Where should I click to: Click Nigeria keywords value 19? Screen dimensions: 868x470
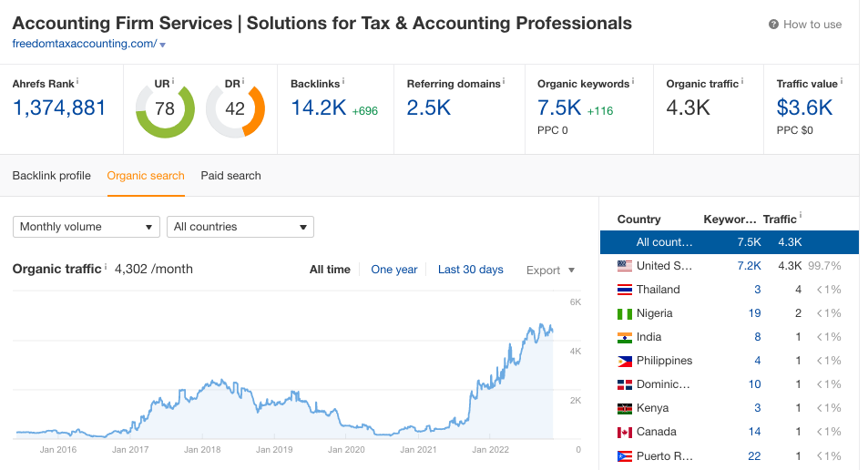click(x=754, y=313)
